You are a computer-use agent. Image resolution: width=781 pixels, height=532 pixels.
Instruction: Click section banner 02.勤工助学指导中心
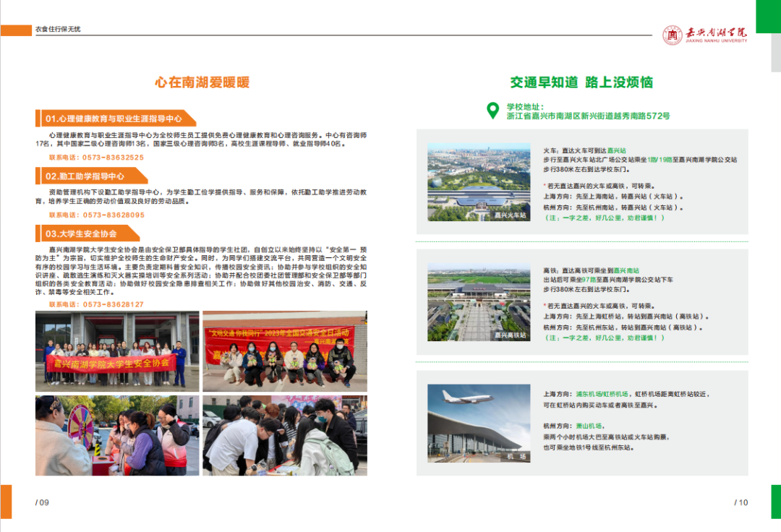coord(92,176)
